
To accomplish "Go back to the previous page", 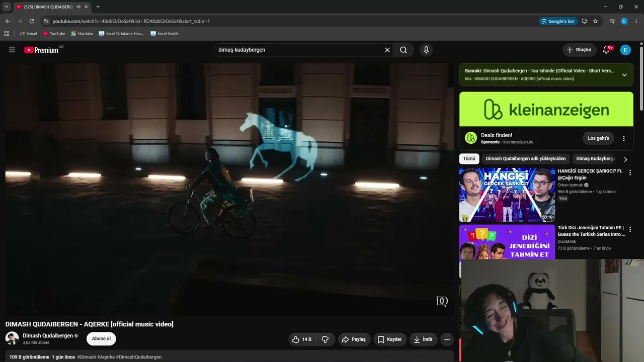I will coord(8,21).
